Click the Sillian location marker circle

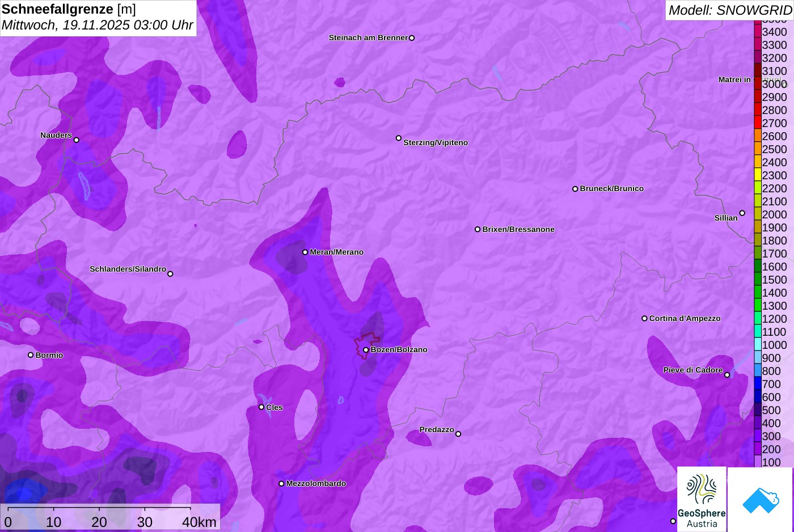(742, 213)
